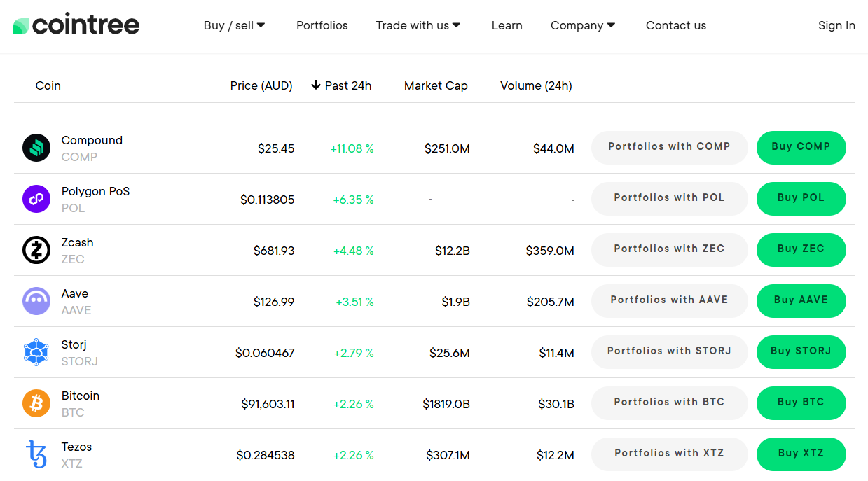Open Portfolios with BTC
This screenshot has height=481, width=868.
(670, 403)
